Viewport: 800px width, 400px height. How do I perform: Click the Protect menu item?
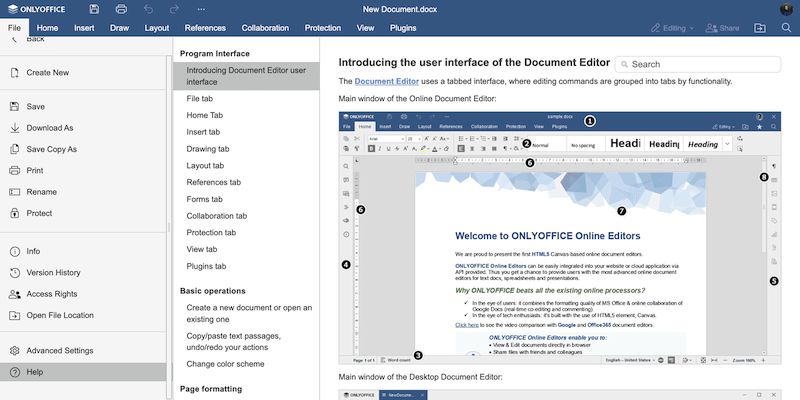coord(40,213)
